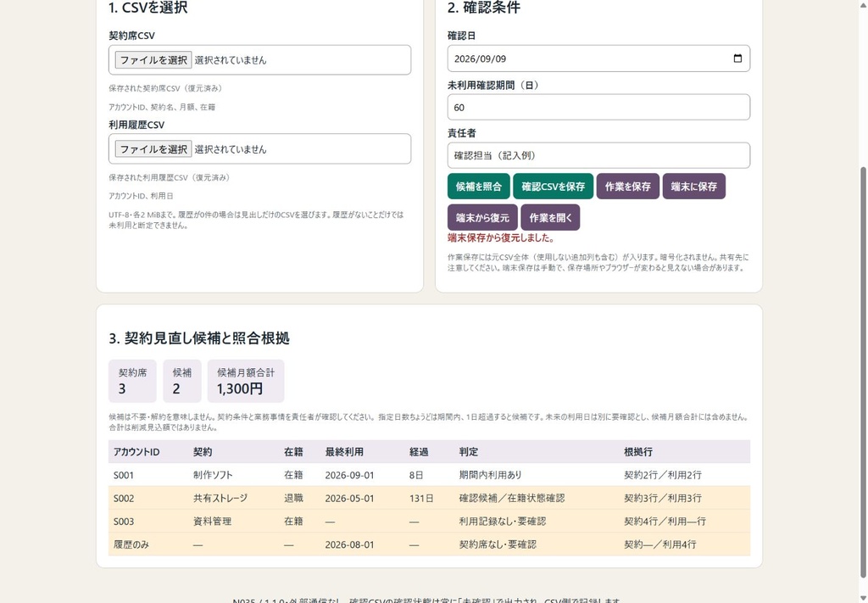
Task: Click the 候補月額合計 1,300円 card
Action: [x=246, y=381]
